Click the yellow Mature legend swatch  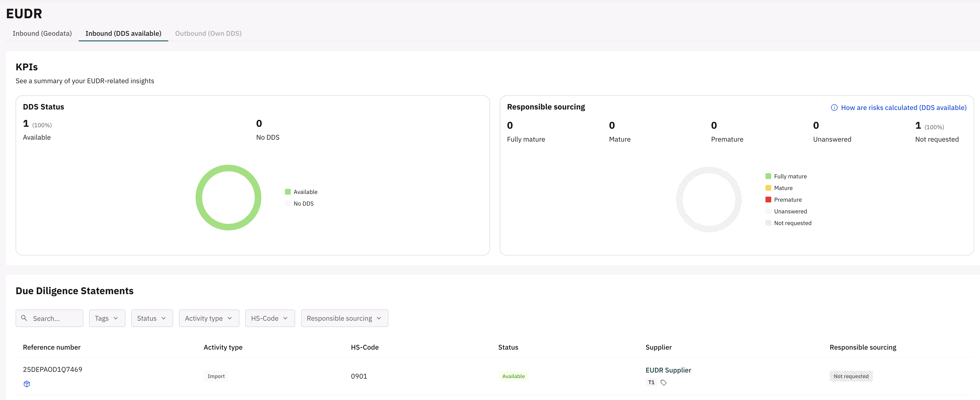[x=768, y=188]
